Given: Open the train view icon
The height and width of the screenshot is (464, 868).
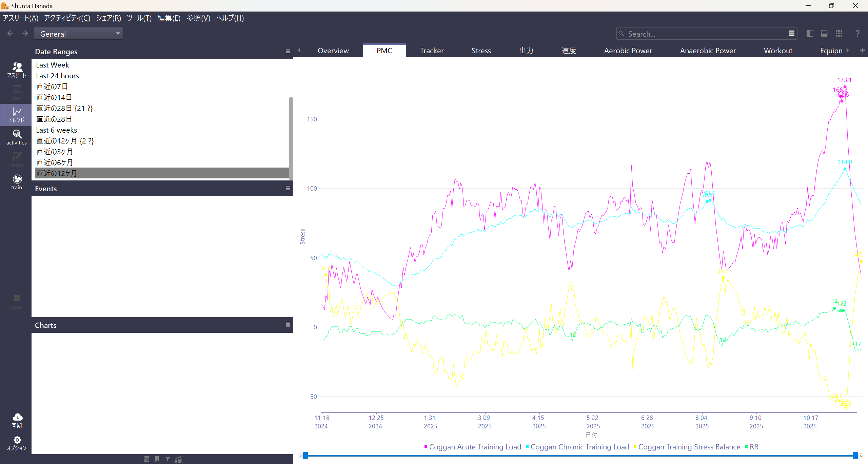Looking at the screenshot, I should point(16,182).
